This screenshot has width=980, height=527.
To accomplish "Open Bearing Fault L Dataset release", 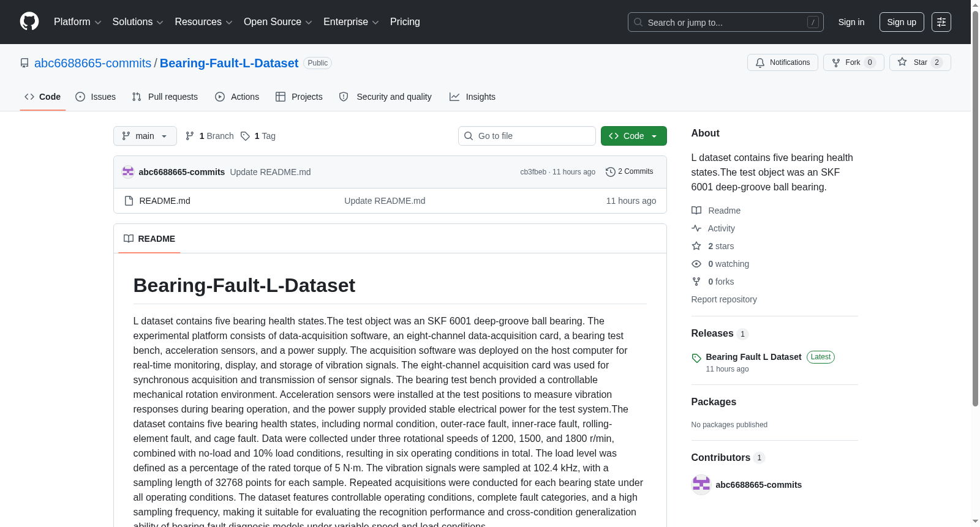I will tap(753, 357).
